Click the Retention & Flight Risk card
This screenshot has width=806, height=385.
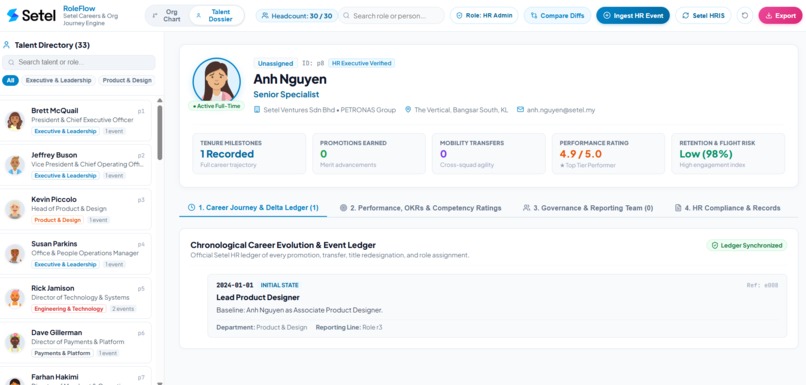click(x=728, y=154)
